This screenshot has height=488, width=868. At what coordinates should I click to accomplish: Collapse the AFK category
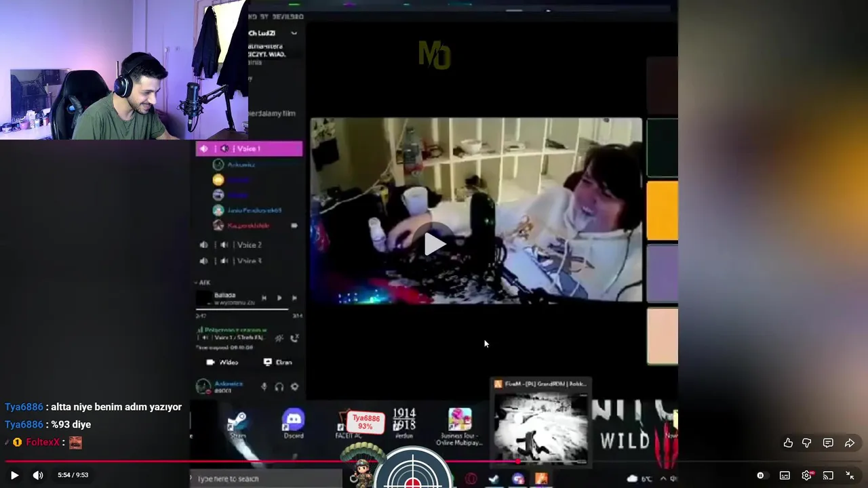(x=203, y=283)
